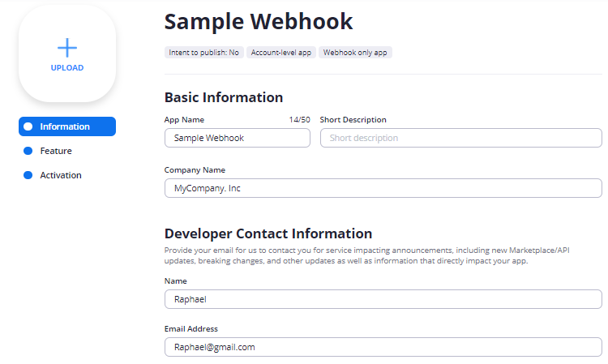Image resolution: width=608 pixels, height=364 pixels.
Task: Click the blue dot beside Feature
Action: coord(28,151)
